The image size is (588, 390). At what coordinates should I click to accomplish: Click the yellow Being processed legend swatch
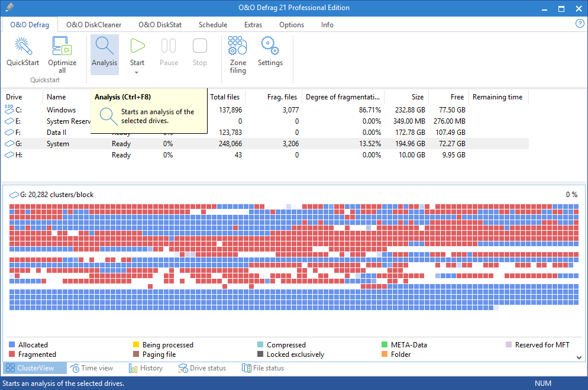pos(135,344)
